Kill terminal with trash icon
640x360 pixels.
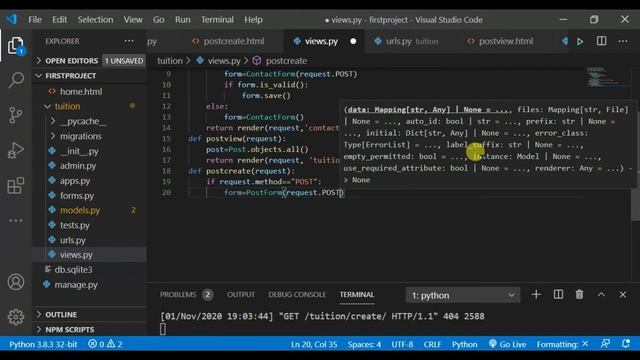580,295
